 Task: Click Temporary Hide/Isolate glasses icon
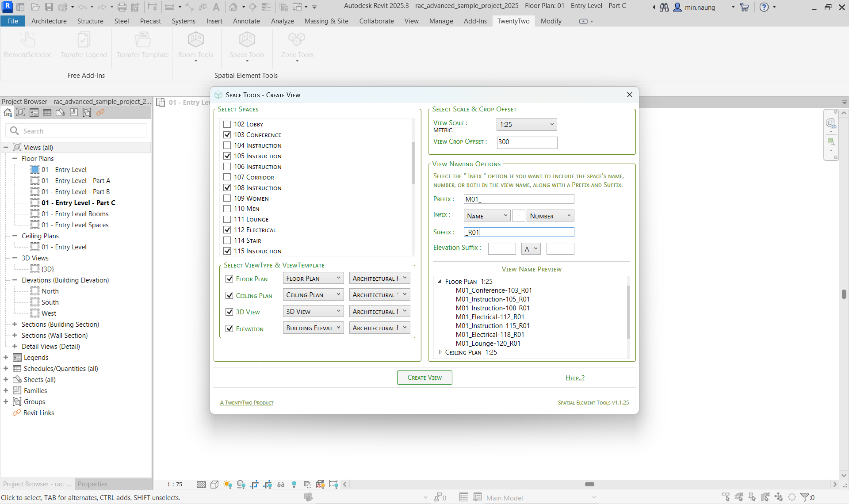[281, 485]
